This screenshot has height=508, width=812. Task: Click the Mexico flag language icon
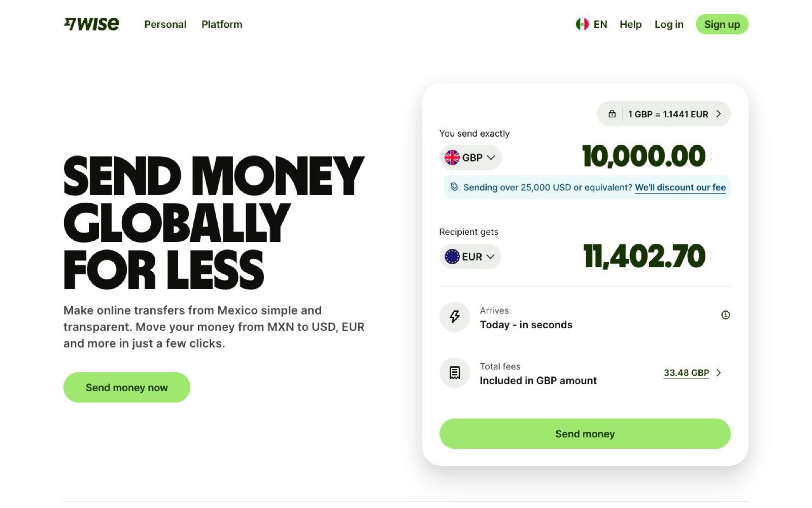[582, 24]
